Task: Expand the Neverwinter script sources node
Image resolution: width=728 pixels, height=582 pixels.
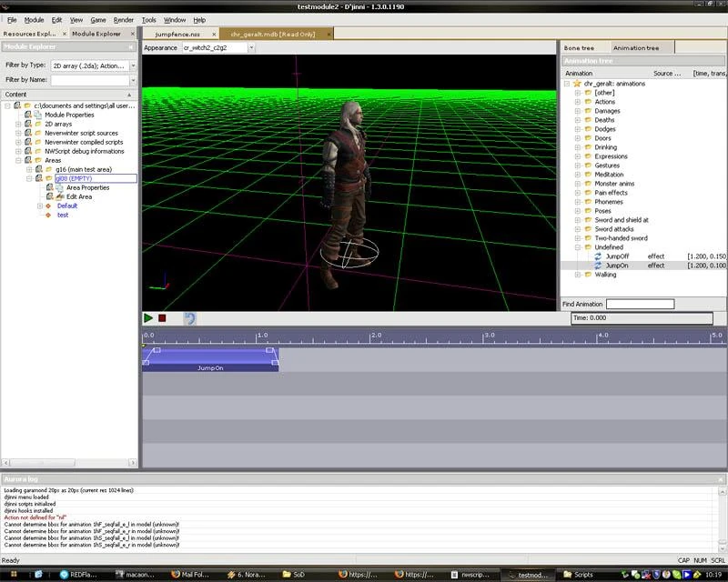Action: tap(18, 133)
